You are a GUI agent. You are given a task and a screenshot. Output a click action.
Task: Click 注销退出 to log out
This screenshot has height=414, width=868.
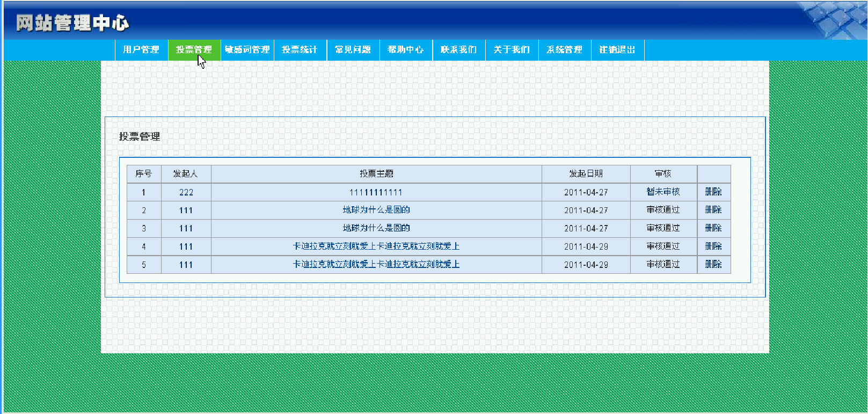pos(618,50)
